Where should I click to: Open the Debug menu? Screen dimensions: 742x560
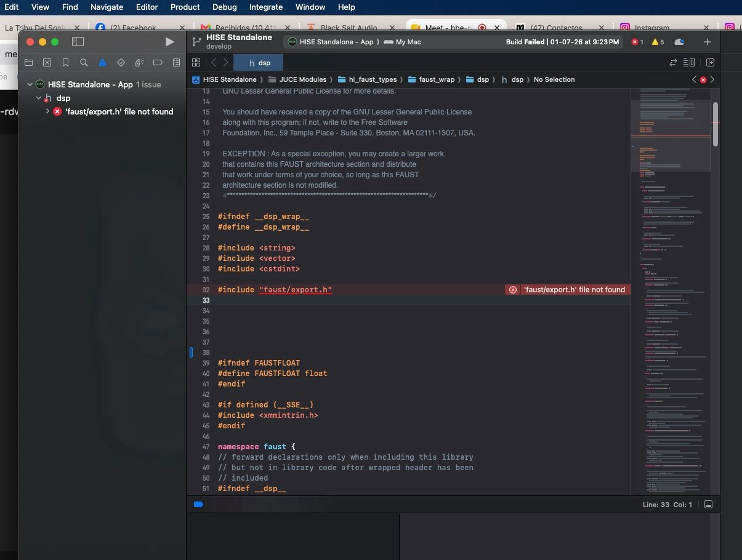tap(224, 7)
